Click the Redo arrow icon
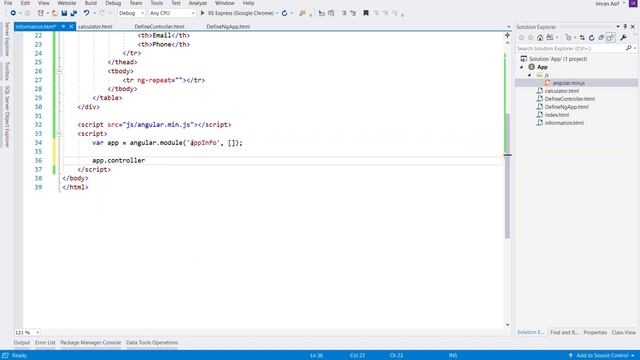This screenshot has height=360, width=640. 102,13
